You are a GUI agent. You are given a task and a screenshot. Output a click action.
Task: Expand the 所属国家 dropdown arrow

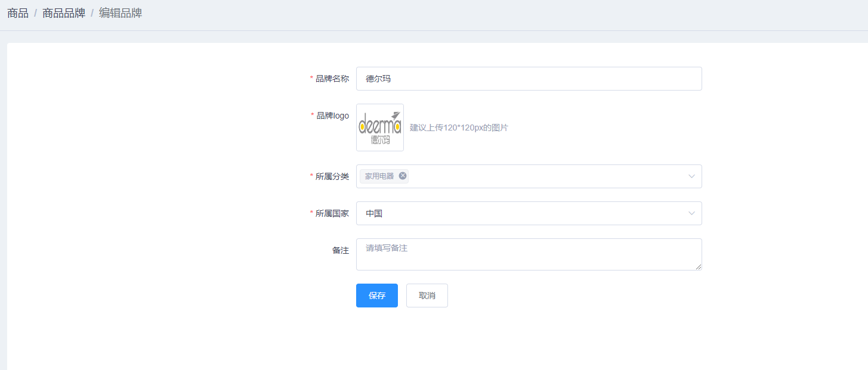tap(691, 213)
